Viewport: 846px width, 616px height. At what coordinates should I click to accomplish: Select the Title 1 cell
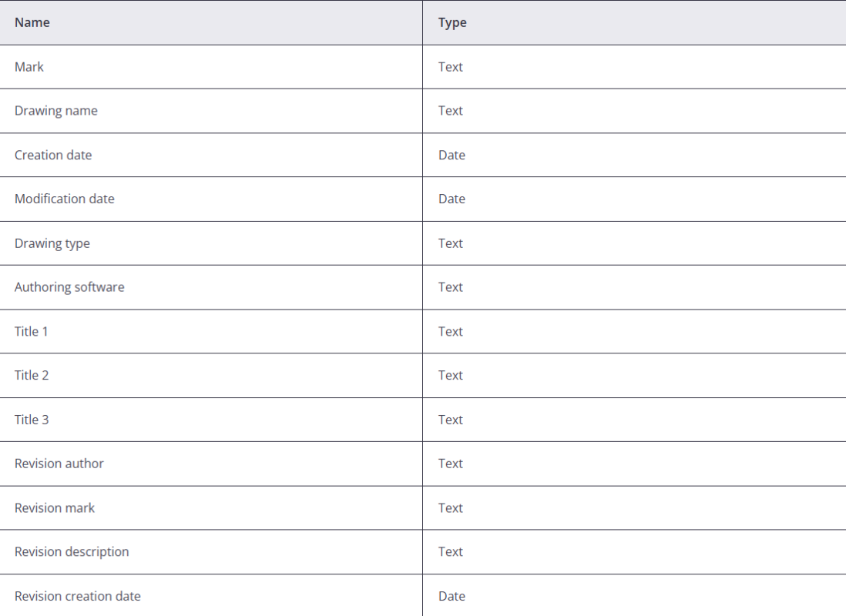pos(32,331)
